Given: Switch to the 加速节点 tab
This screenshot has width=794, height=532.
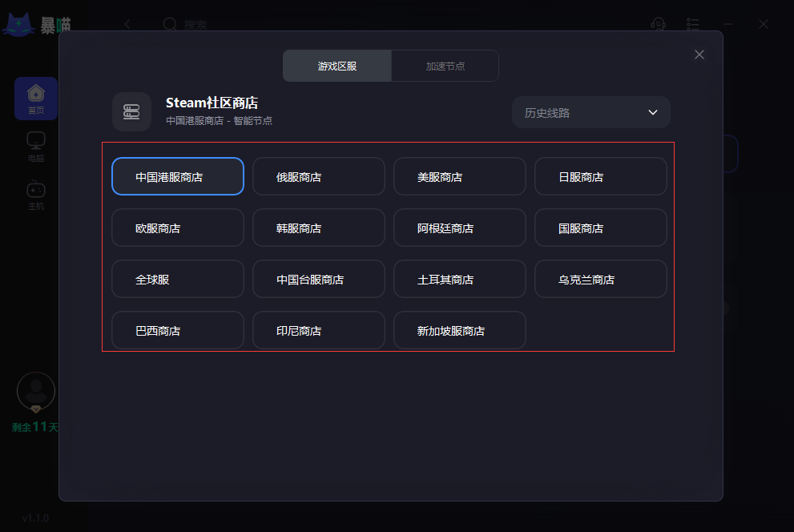Looking at the screenshot, I should tap(445, 66).
